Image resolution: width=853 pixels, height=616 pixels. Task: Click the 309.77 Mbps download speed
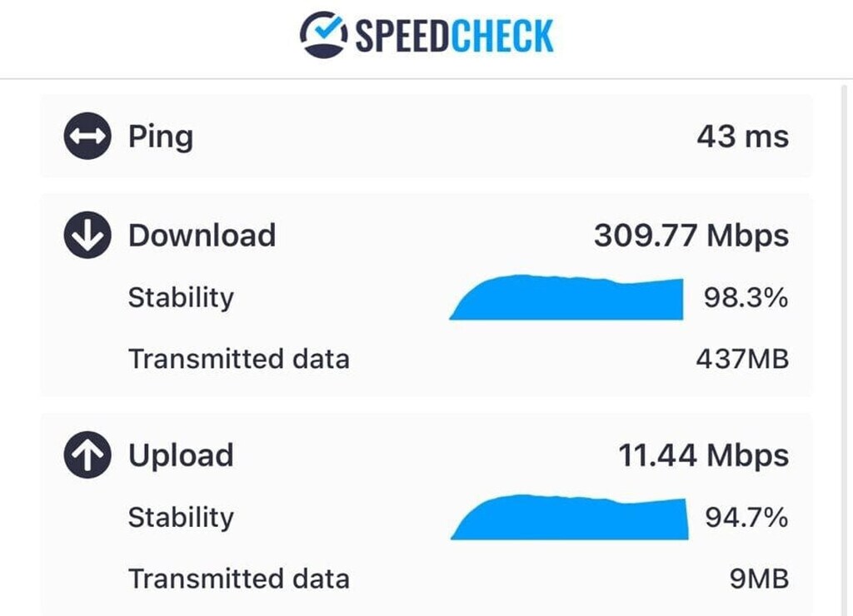pos(691,236)
